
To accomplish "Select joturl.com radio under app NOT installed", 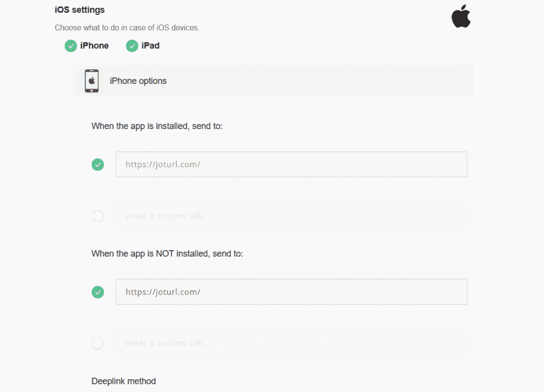I will click(98, 292).
